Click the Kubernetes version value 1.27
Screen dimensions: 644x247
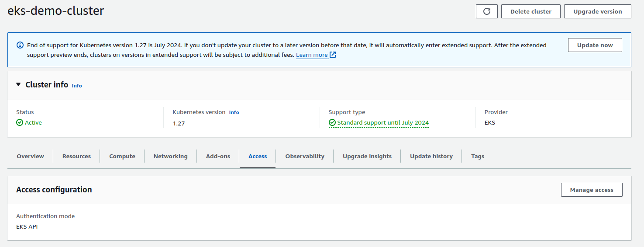point(179,123)
